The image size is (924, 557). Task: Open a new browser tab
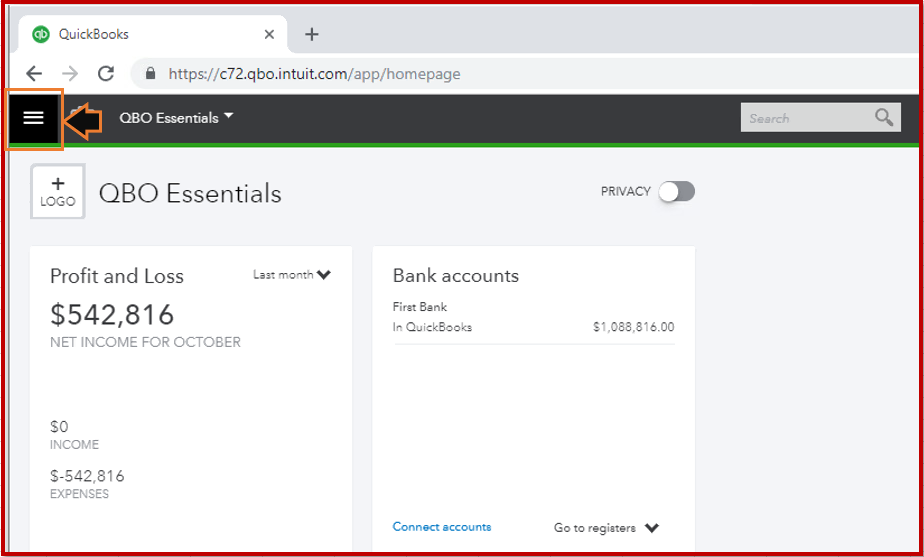click(312, 34)
